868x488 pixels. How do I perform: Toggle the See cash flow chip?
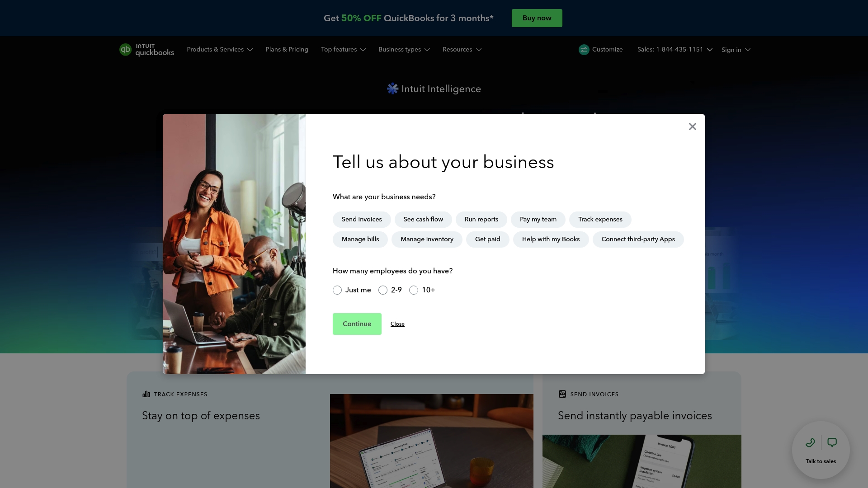tap(423, 220)
